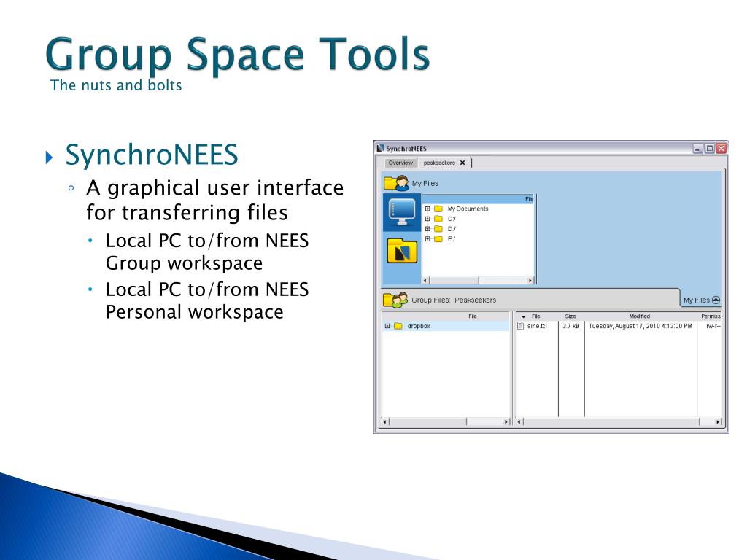
Task: Open the My Files tab at right
Action: (701, 300)
